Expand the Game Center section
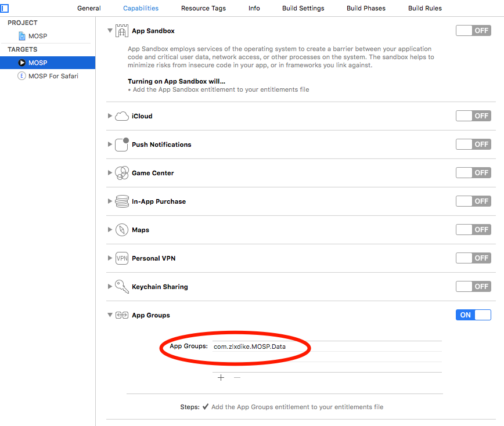The width and height of the screenshot is (504, 426). tap(110, 173)
